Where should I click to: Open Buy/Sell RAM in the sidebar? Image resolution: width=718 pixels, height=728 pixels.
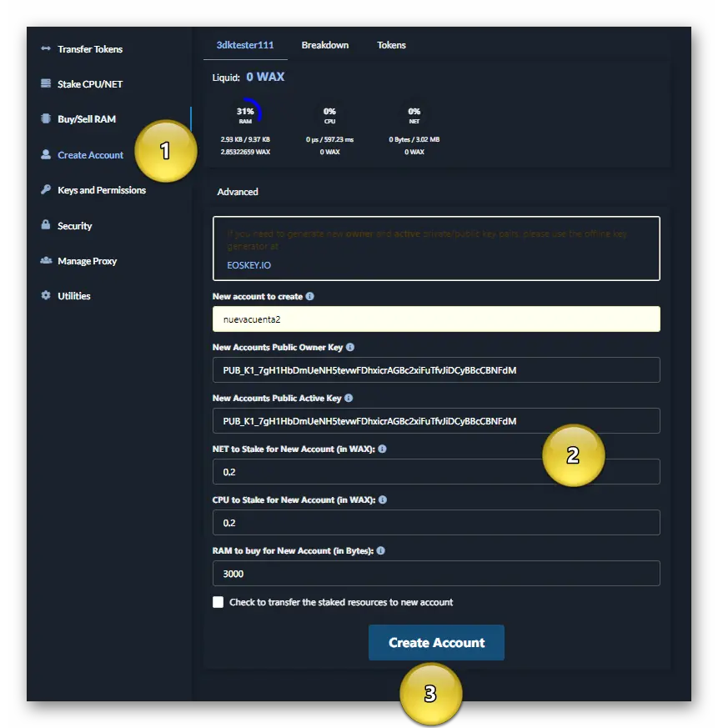click(87, 119)
